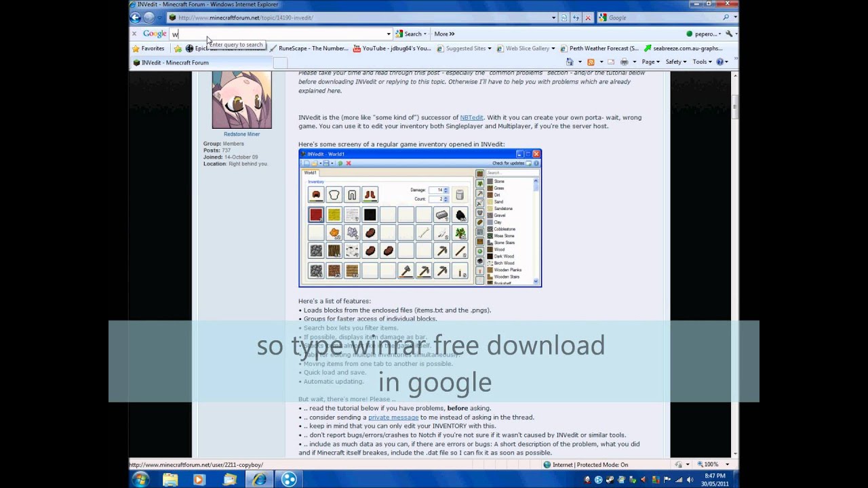
Task: Click the INVedit inventory screenshot image
Action: (x=420, y=218)
